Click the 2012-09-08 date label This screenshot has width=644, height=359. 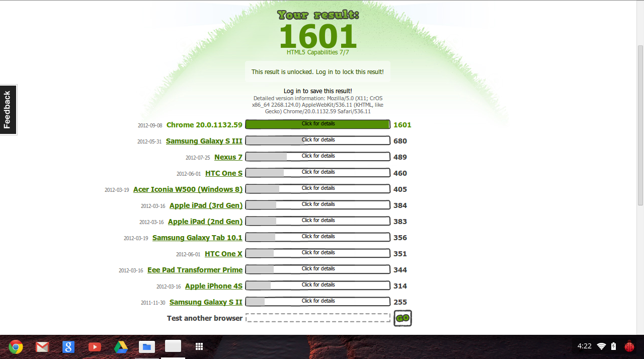tap(150, 125)
